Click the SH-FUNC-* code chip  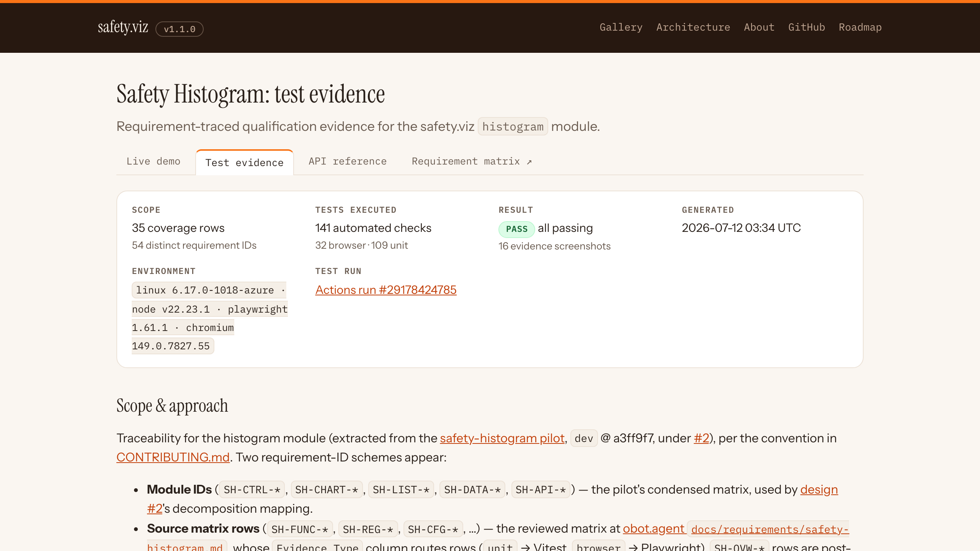pos(300,530)
